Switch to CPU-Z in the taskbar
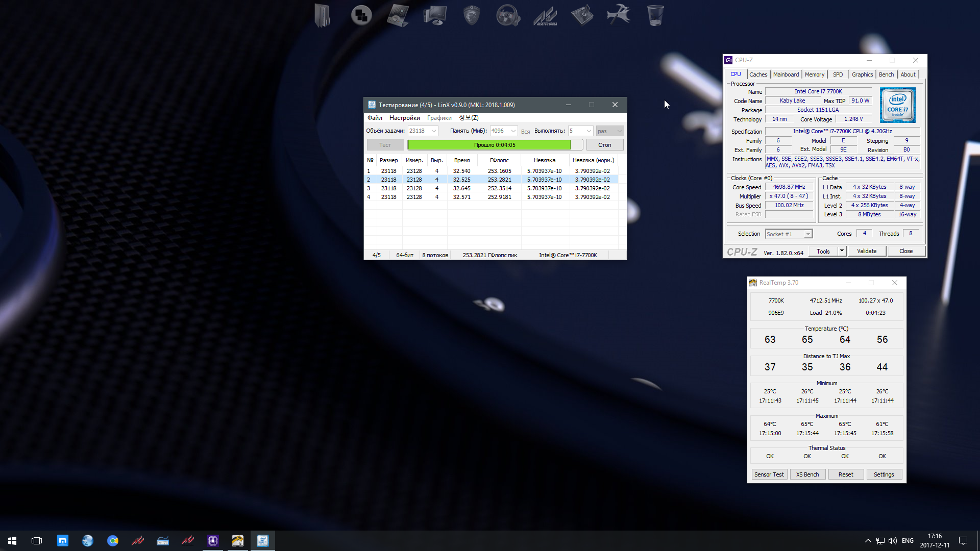Screen dimensions: 980x551 pos(213,541)
